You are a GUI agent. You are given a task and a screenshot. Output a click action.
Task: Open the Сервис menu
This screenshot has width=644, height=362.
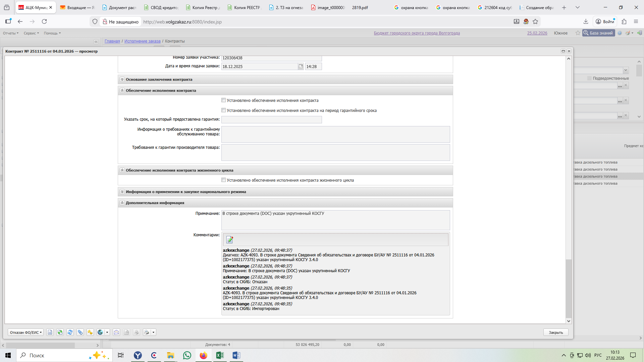(31, 33)
